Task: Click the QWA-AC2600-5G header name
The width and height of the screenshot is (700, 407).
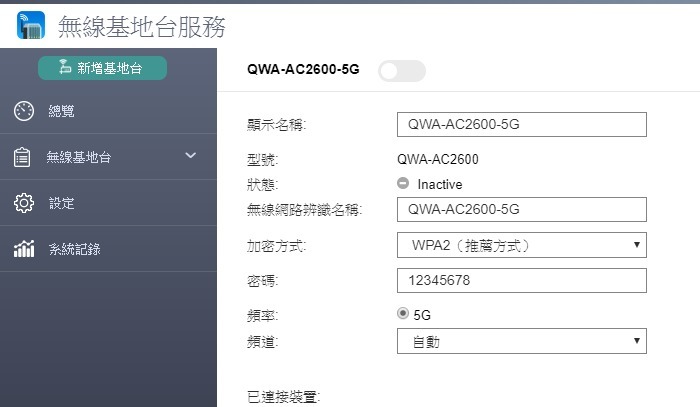Action: (x=303, y=70)
